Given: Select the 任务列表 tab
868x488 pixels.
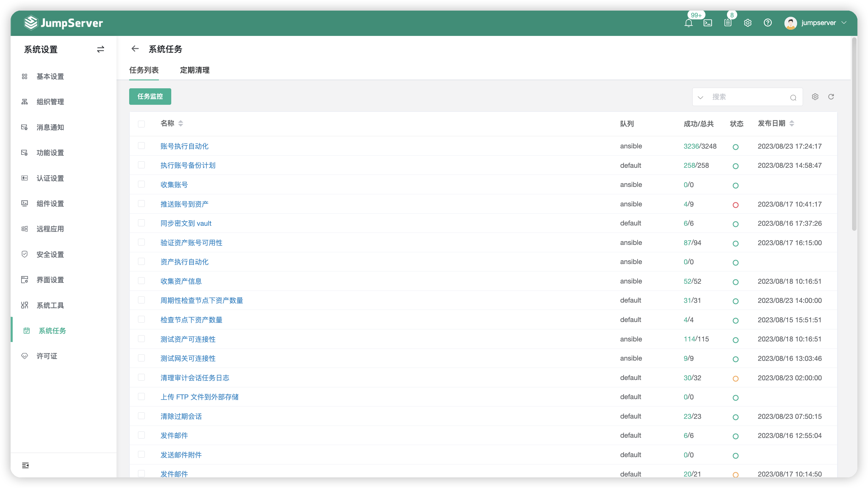Looking at the screenshot, I should coord(144,70).
